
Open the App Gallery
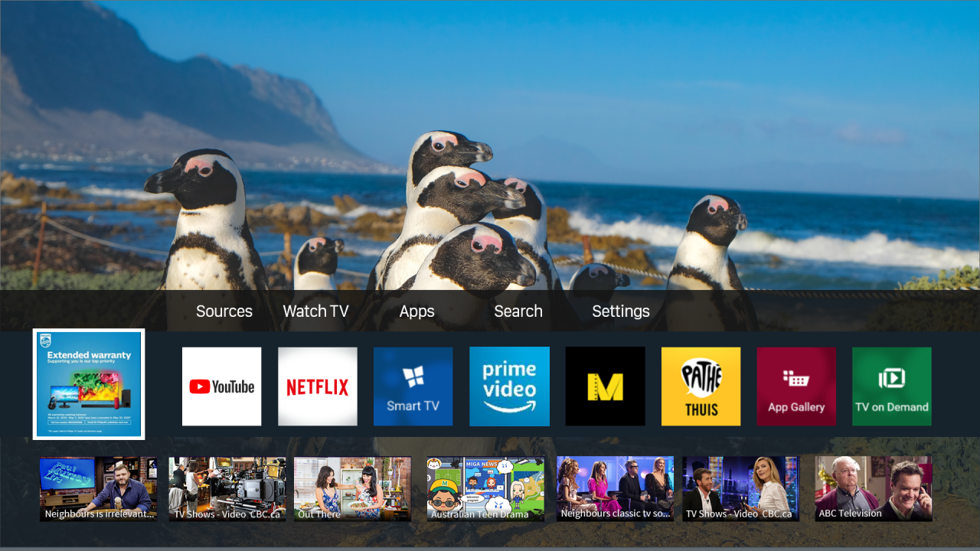tap(796, 386)
